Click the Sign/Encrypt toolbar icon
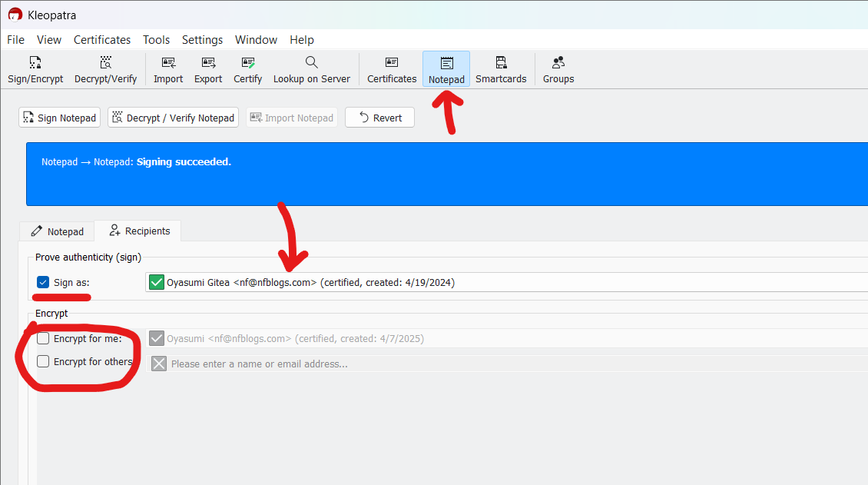This screenshot has width=868, height=485. point(35,69)
